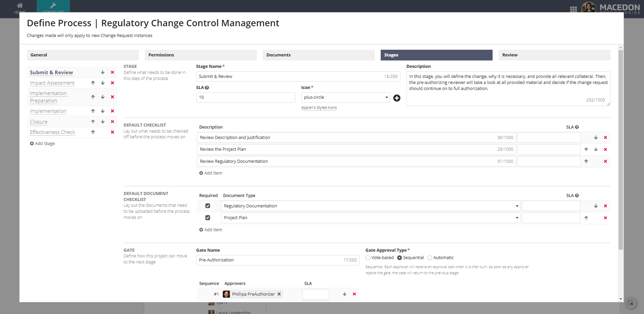Click the Default Checklist SLA help icon
The image size is (644, 314).
pyautogui.click(x=577, y=127)
